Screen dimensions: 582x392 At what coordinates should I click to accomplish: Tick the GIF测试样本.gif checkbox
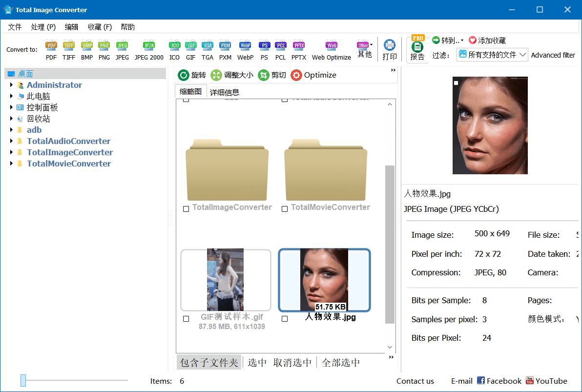[186, 318]
